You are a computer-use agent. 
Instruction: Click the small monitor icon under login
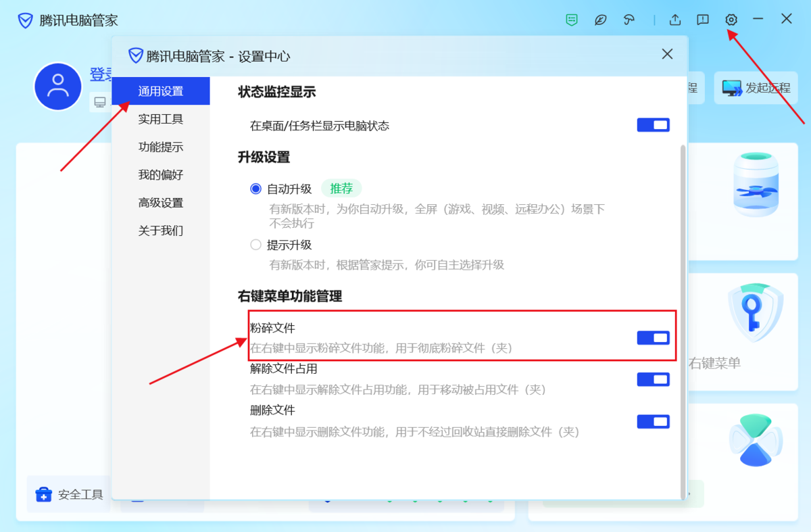pyautogui.click(x=100, y=102)
